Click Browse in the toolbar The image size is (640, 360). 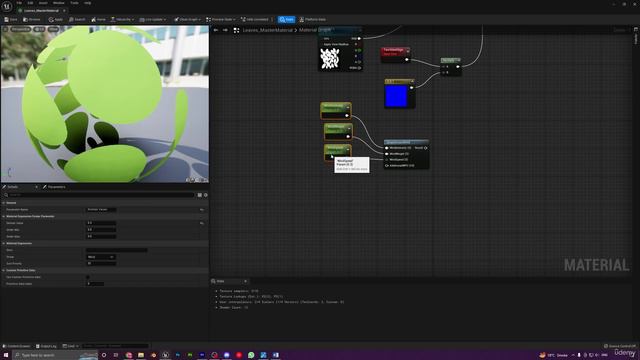point(32,19)
